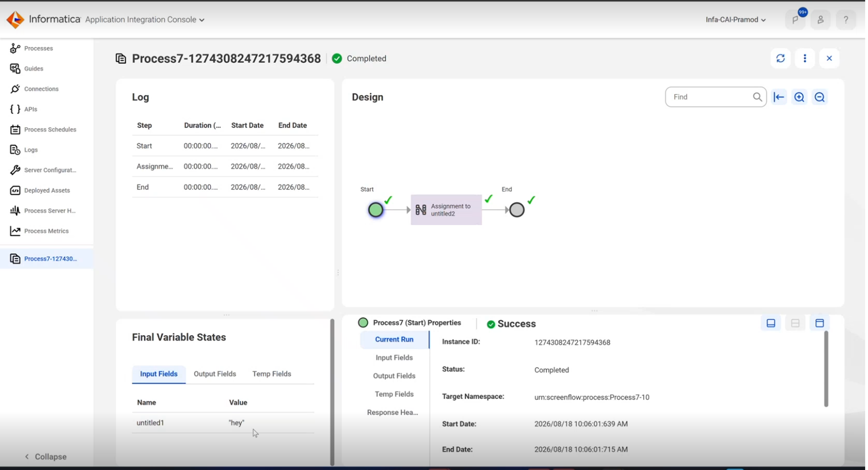
Task: Open Application Integration Console dropdown
Action: click(x=145, y=20)
